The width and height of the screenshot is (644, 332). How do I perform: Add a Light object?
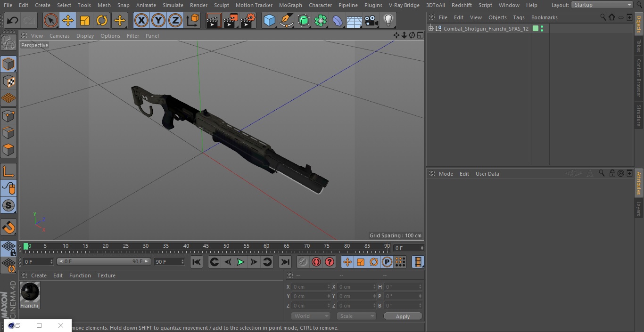click(x=388, y=21)
